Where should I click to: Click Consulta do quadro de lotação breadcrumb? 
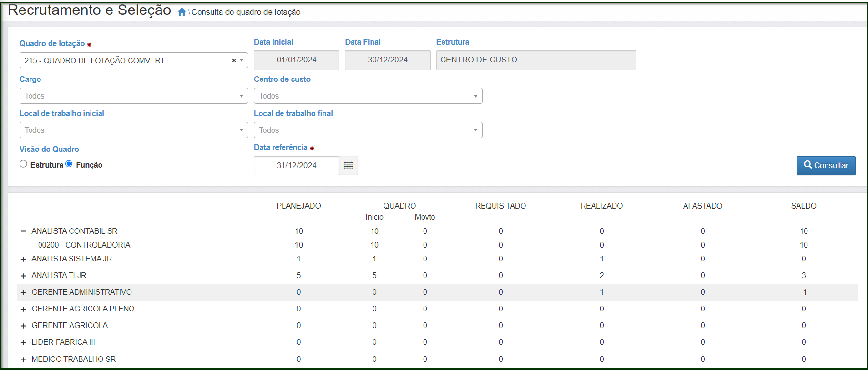click(246, 12)
